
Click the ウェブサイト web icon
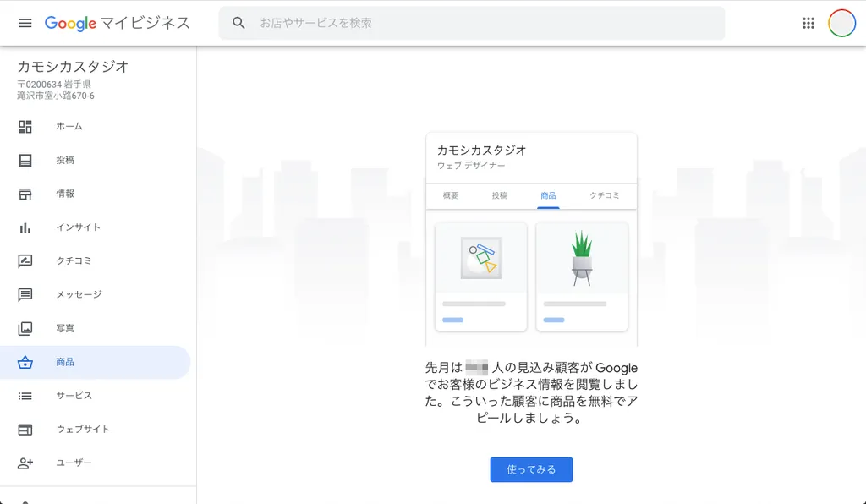tap(25, 430)
